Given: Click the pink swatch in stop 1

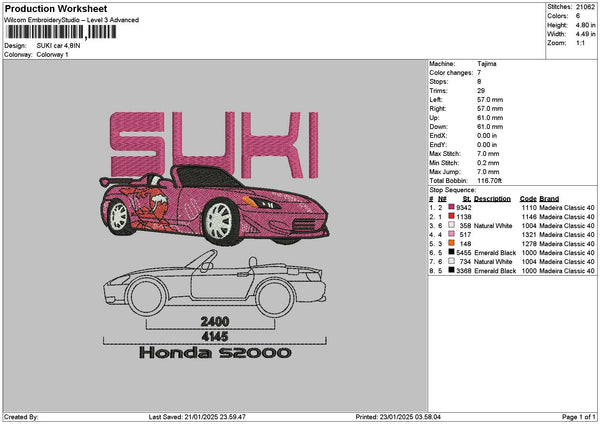Looking at the screenshot, I should click(x=452, y=207).
